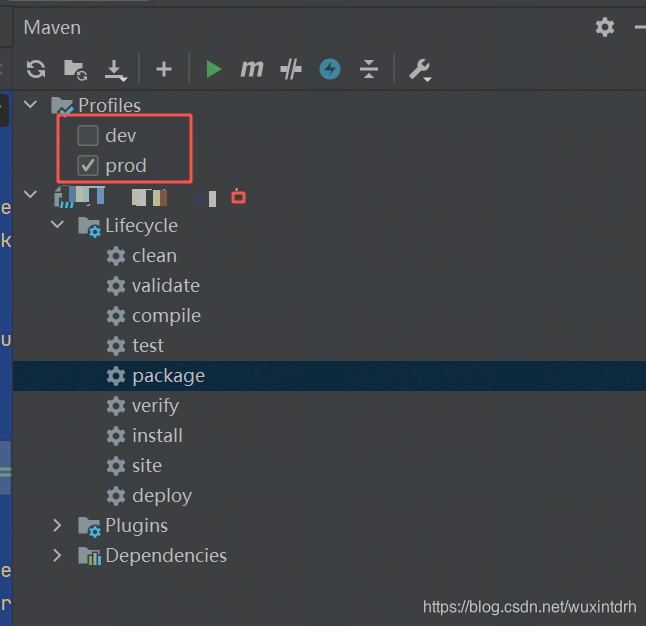This screenshot has width=646, height=626.
Task: Click gear icon beside validate
Action: tap(116, 286)
